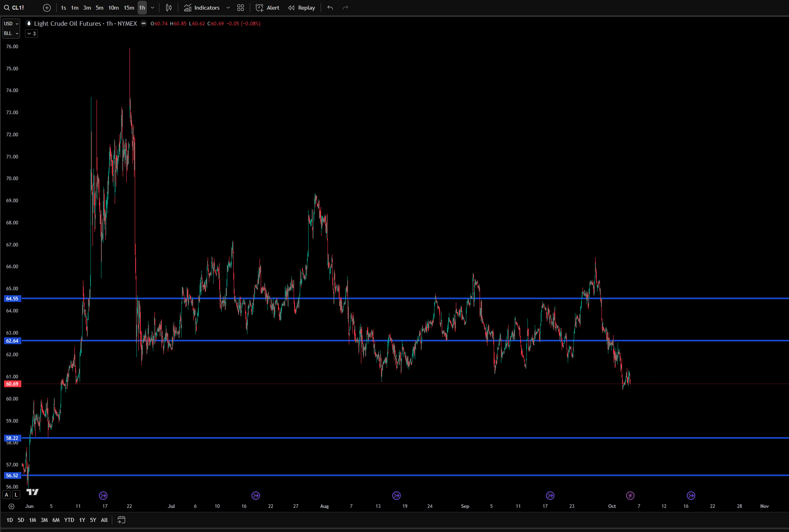This screenshot has width=789, height=532.
Task: Click the TradingView logo on chart
Action: coord(33,492)
